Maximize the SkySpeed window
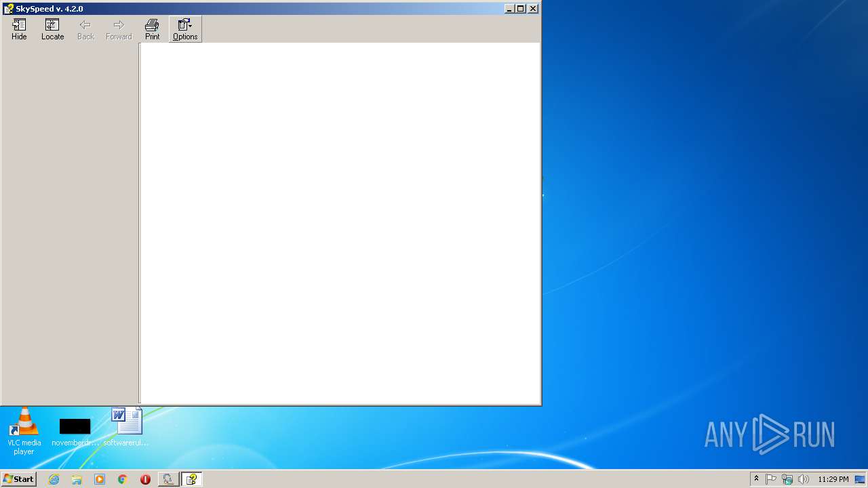868x488 pixels. pyautogui.click(x=520, y=9)
